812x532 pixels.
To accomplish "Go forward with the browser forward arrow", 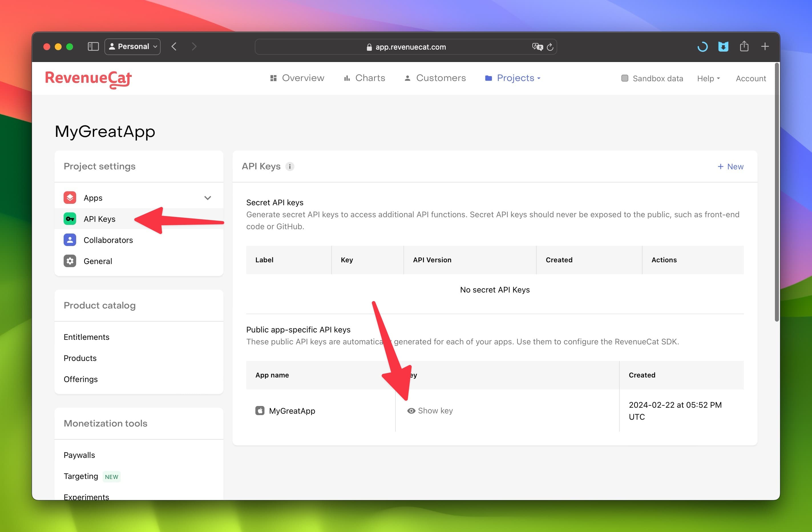I will coord(194,46).
